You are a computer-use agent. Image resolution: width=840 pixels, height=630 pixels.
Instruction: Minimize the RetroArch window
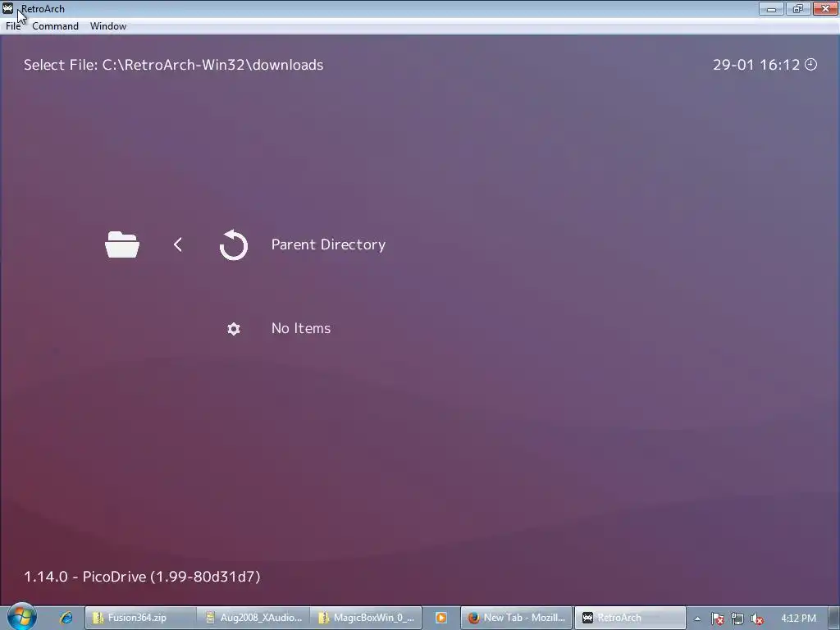coord(771,8)
